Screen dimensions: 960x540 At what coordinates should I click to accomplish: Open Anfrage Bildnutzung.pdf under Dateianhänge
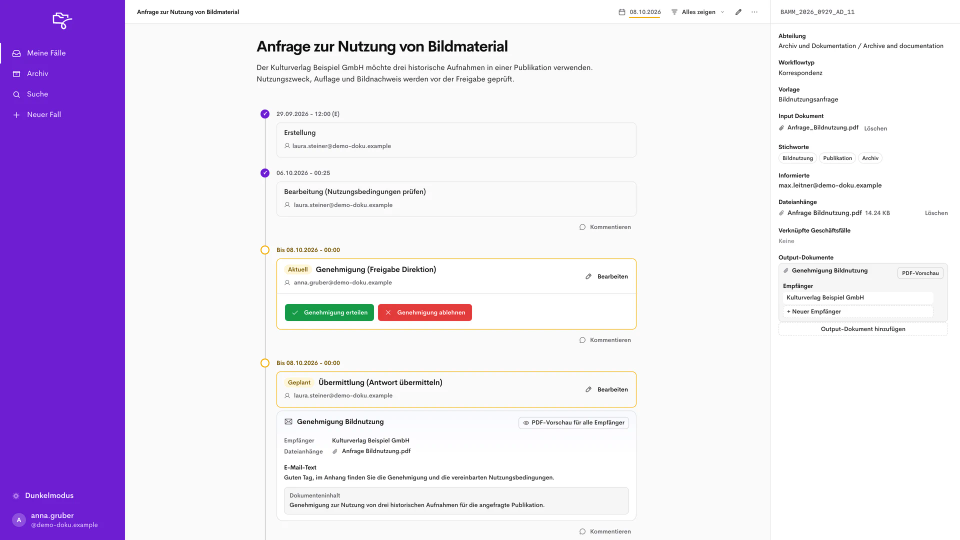[x=824, y=213]
